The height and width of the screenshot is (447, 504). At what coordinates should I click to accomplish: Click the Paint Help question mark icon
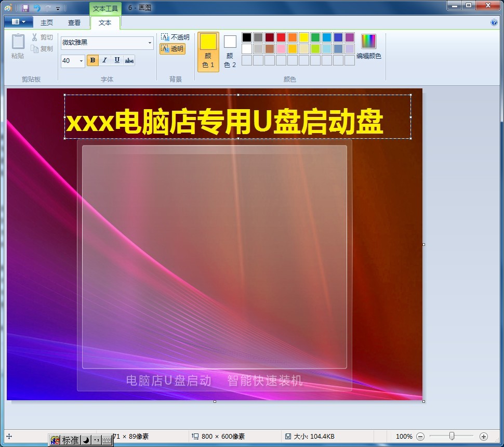pyautogui.click(x=494, y=22)
